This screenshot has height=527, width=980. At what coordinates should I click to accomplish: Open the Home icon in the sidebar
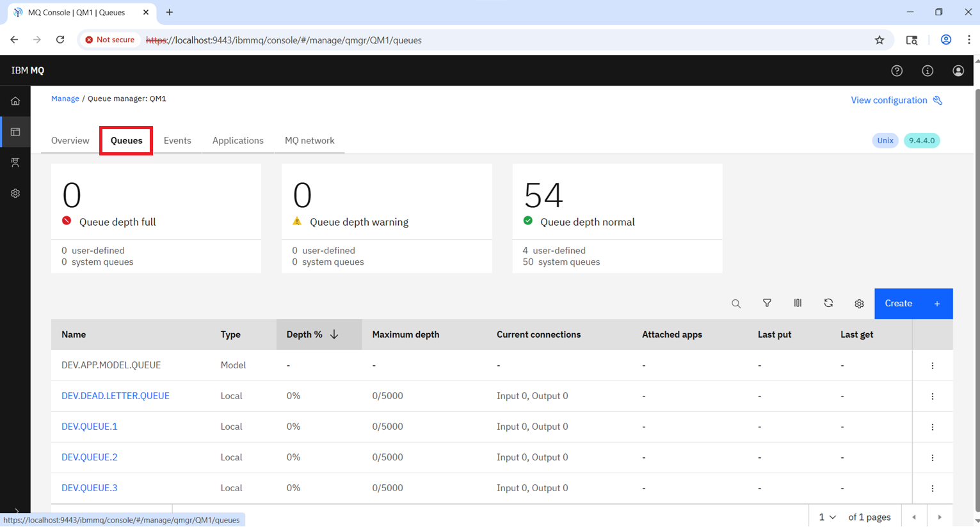15,101
